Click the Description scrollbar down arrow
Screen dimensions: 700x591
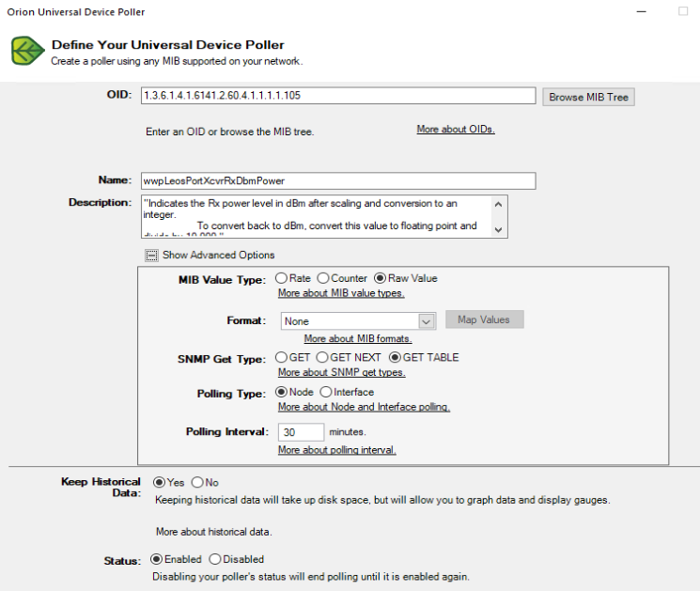[499, 229]
